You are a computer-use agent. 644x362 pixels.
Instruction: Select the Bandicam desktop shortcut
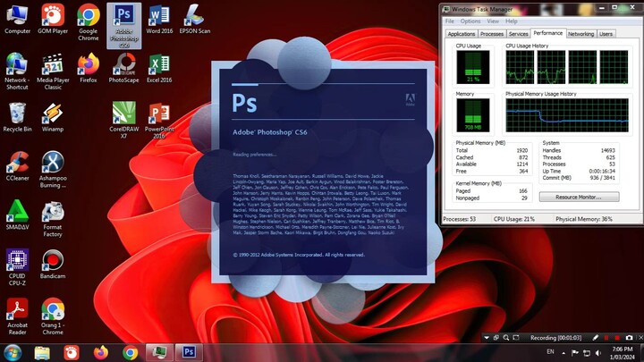tap(53, 264)
